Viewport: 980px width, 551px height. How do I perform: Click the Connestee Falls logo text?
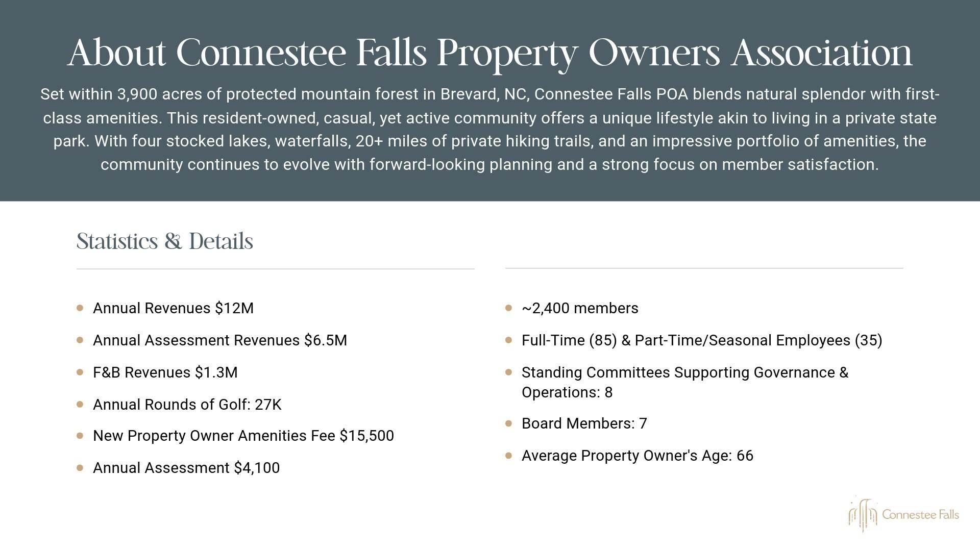[920, 515]
